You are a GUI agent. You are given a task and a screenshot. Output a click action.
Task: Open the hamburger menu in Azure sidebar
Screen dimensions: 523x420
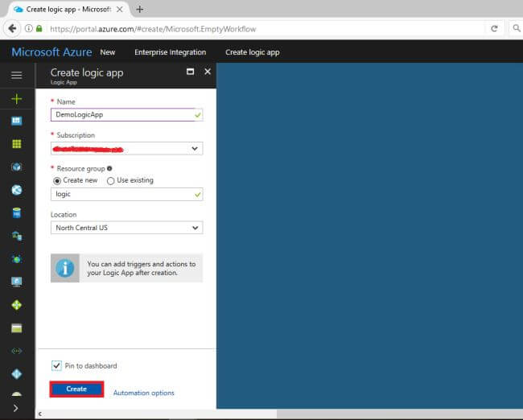point(16,75)
